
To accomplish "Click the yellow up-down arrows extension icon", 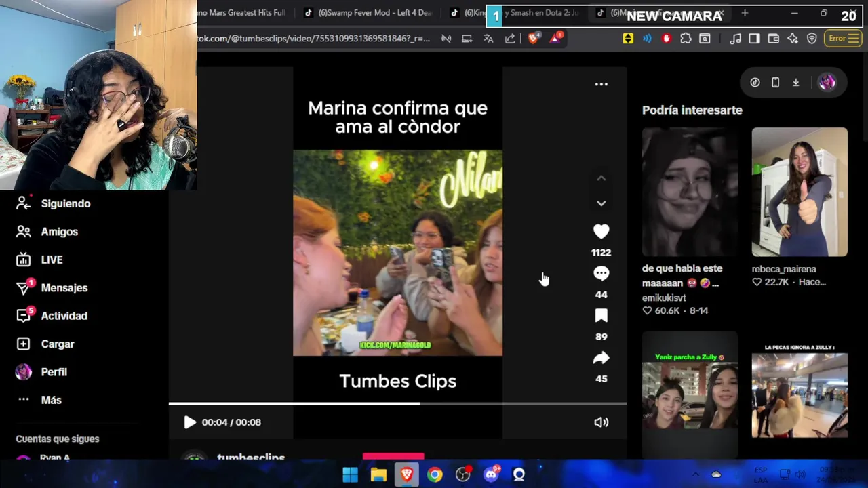I will [x=628, y=39].
